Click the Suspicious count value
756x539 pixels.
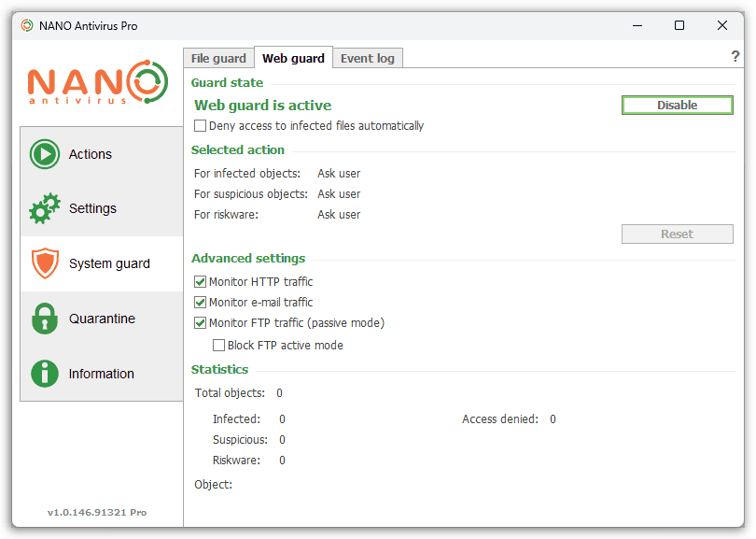click(x=282, y=440)
